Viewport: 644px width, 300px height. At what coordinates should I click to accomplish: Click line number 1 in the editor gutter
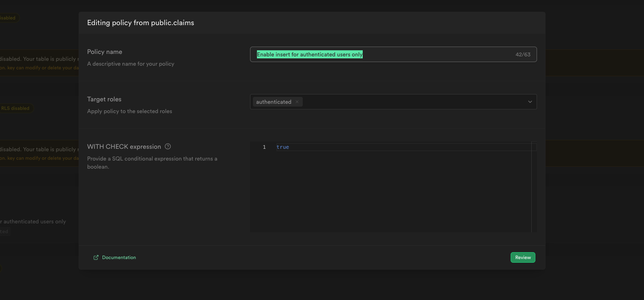point(264,147)
